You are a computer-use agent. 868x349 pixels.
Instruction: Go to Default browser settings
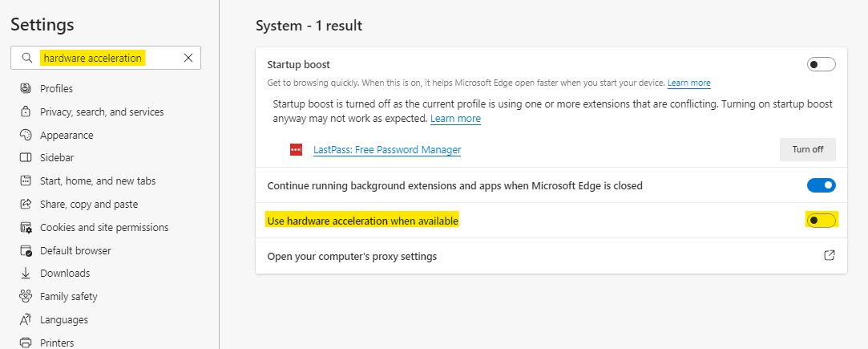75,251
